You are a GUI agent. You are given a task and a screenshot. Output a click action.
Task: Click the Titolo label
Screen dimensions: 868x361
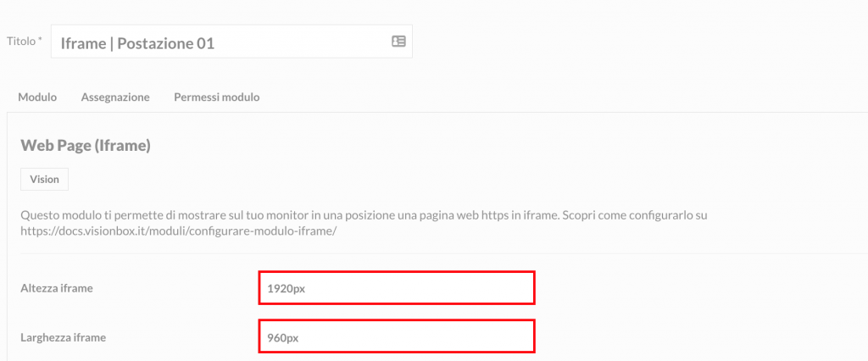point(20,41)
